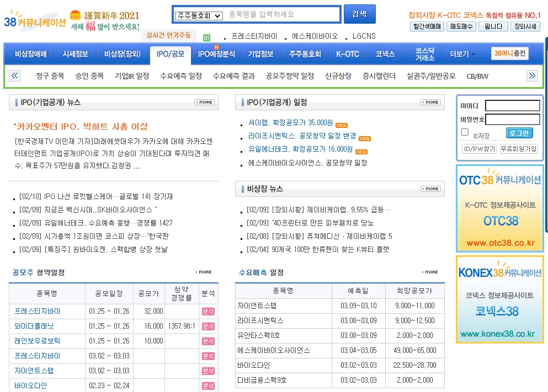This screenshot has height=392, width=548.
Task: Click the KONEX38 코넥스38 banner
Action: 500,299
